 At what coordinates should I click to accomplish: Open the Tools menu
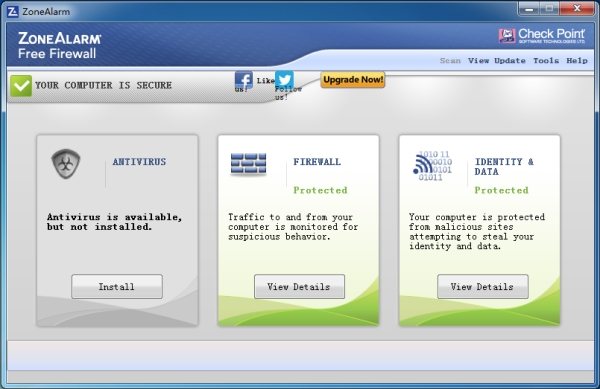[546, 60]
